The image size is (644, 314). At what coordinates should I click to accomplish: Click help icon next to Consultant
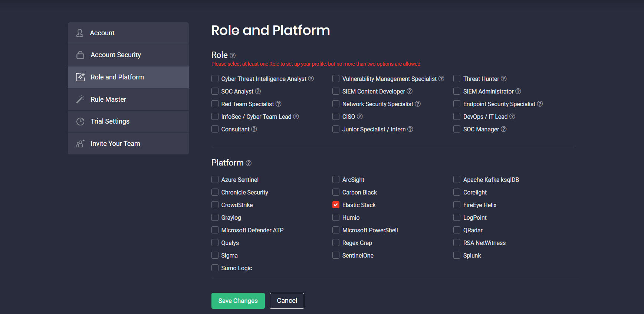click(254, 129)
